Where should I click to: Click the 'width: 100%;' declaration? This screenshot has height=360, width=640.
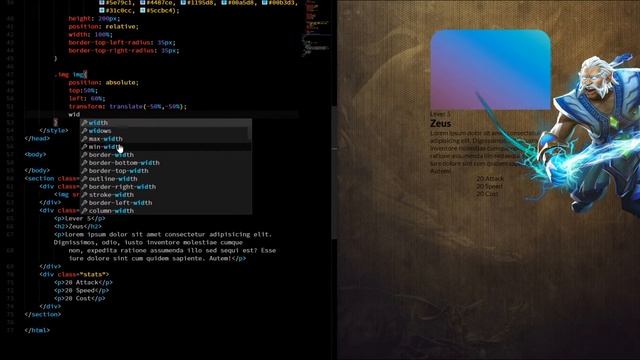[90, 35]
